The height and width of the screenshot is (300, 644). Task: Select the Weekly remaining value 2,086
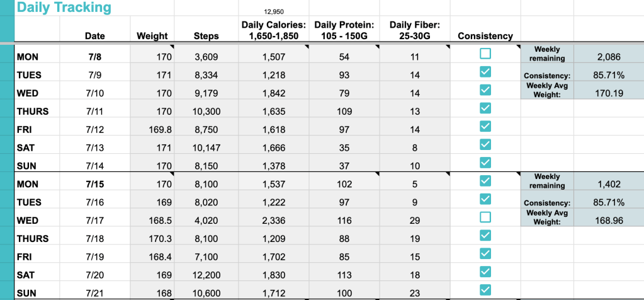[x=608, y=57]
